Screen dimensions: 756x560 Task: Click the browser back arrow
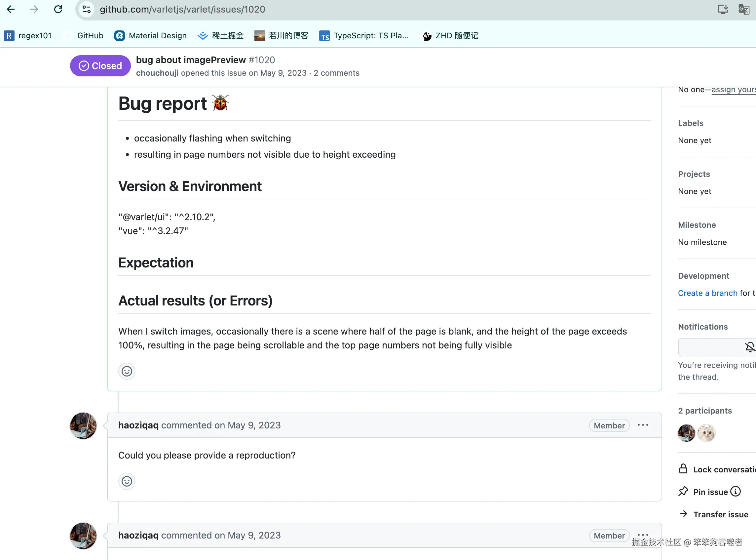(11, 9)
